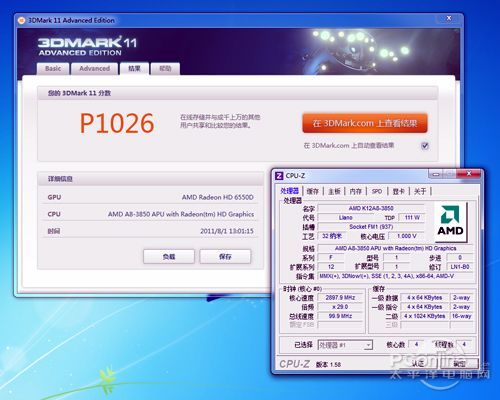Close the 3DMark 11 Advanced Edition window
This screenshot has height=400, width=500.
449,18
